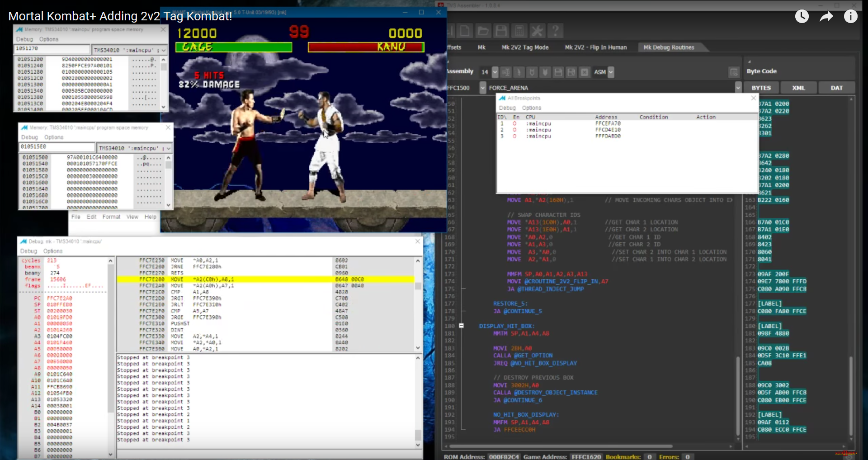Open the Edit menu in background Notepad

[x=92, y=217]
